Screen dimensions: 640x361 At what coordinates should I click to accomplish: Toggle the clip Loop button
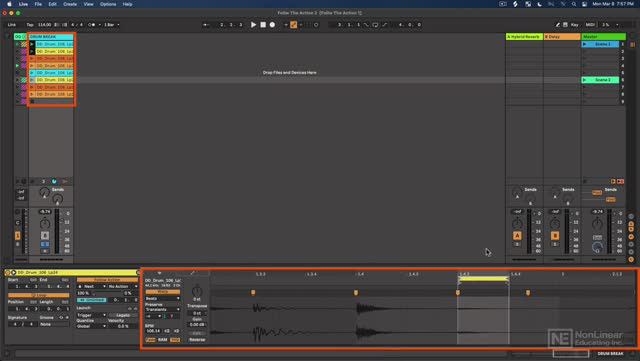point(38,295)
